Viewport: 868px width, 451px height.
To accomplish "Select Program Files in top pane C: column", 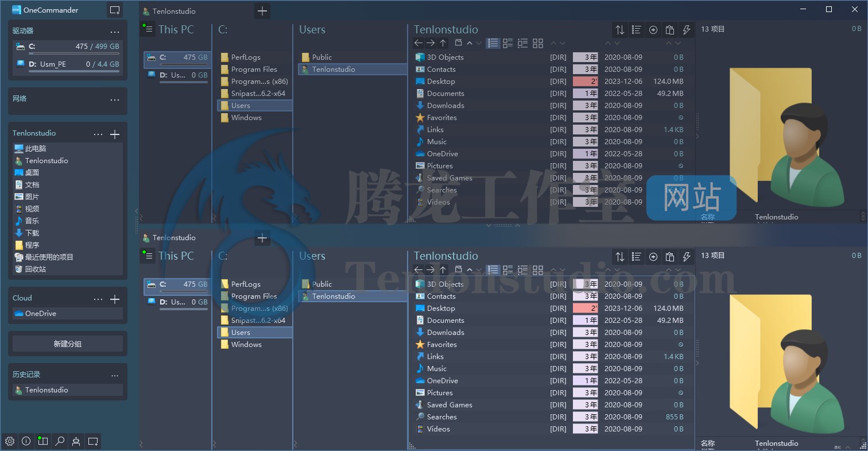I will 254,70.
